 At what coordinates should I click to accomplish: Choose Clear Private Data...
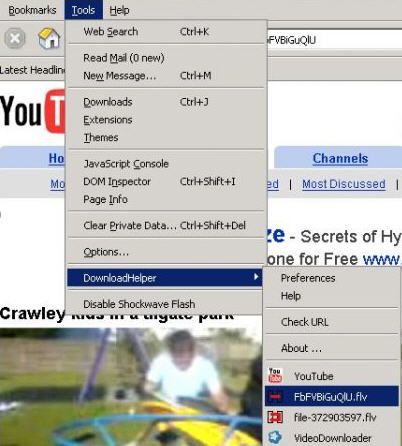166,225
